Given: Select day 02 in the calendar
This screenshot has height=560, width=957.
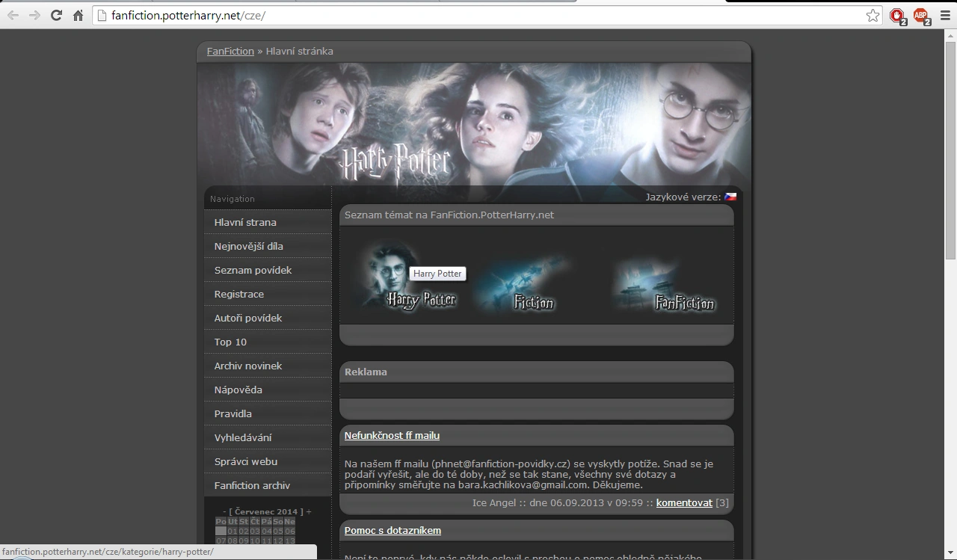Looking at the screenshot, I should coord(243,531).
